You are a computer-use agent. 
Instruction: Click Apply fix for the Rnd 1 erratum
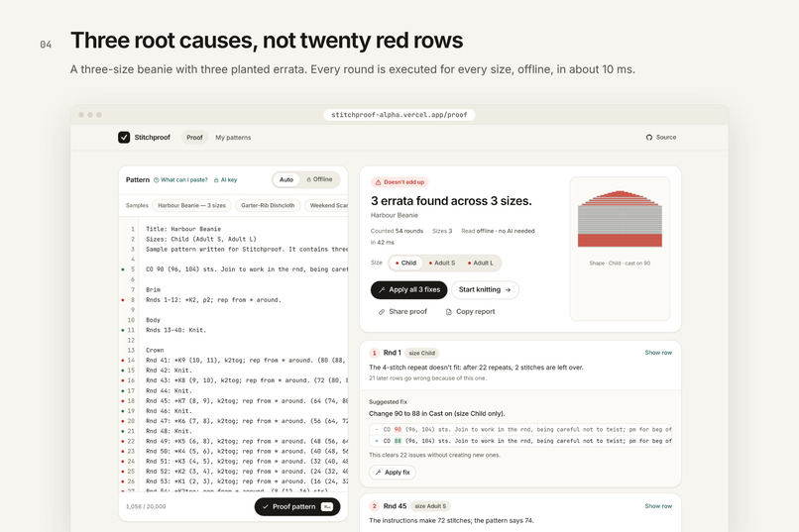click(x=392, y=473)
